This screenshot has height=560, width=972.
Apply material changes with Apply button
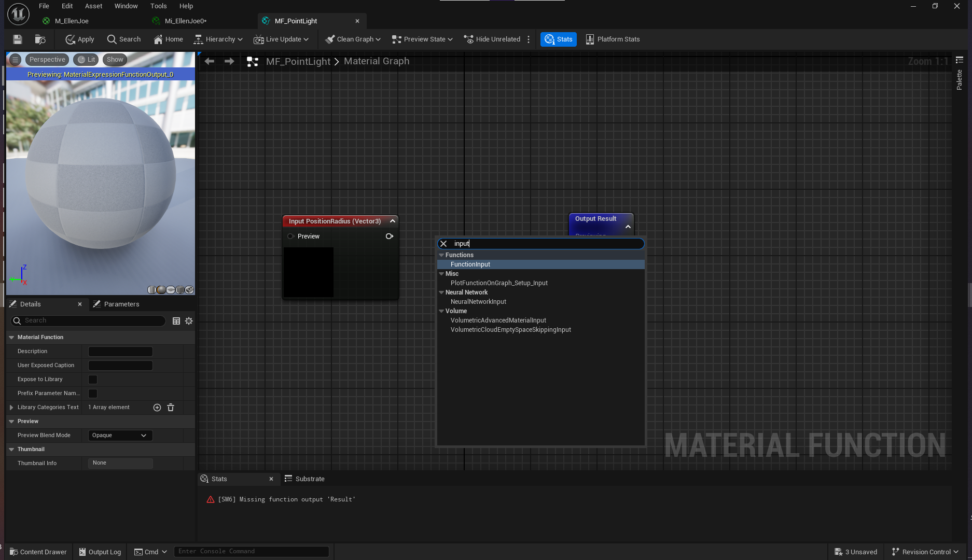point(80,39)
